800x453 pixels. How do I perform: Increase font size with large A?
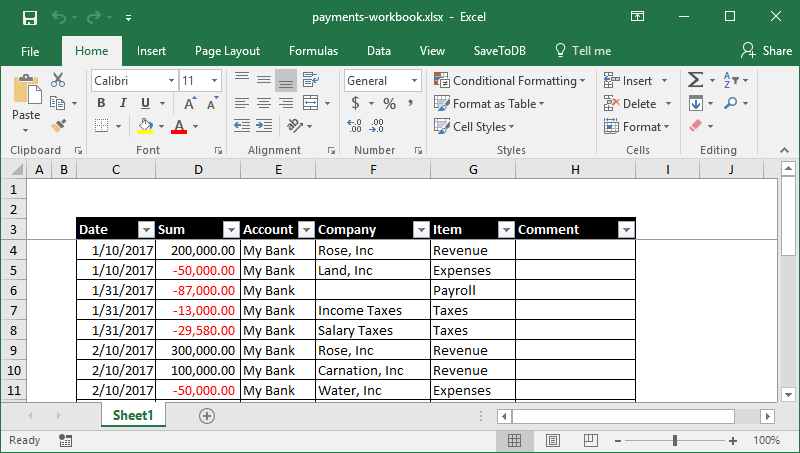pos(189,104)
